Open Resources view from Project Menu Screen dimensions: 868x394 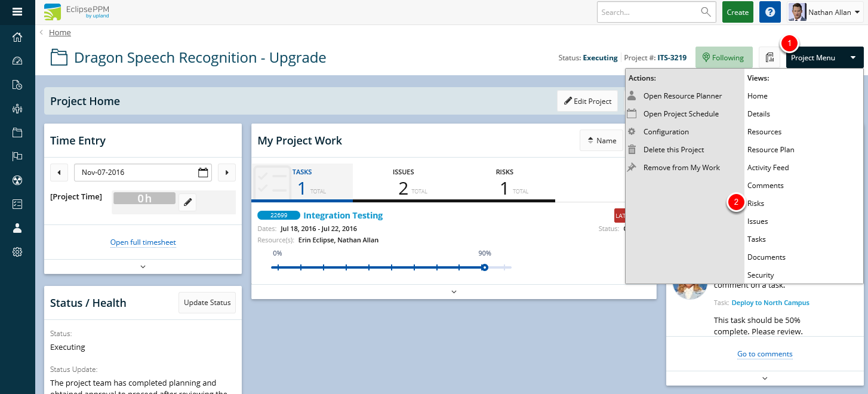point(764,132)
